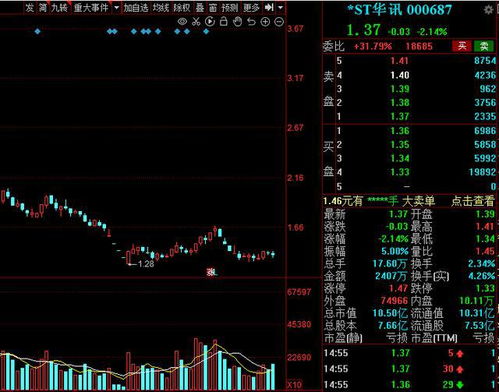This screenshot has height=392, width=499.
Task: Select the 除权 toolbar item
Action: (182, 7)
